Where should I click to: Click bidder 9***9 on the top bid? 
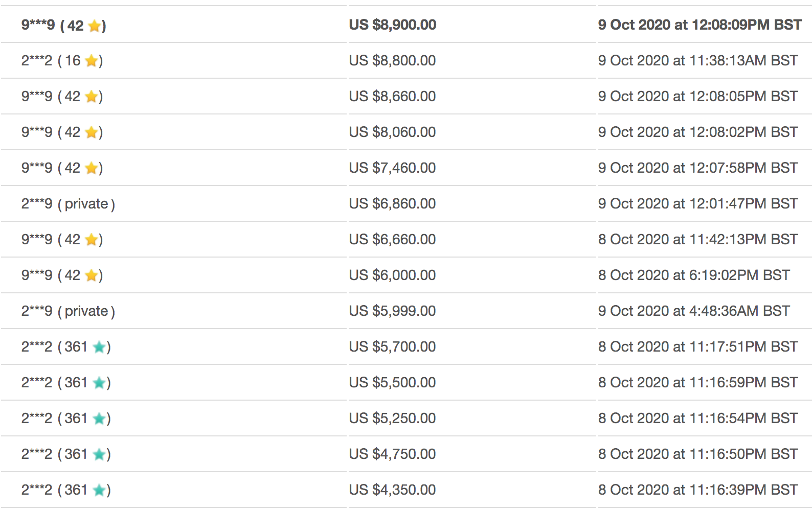[38, 25]
